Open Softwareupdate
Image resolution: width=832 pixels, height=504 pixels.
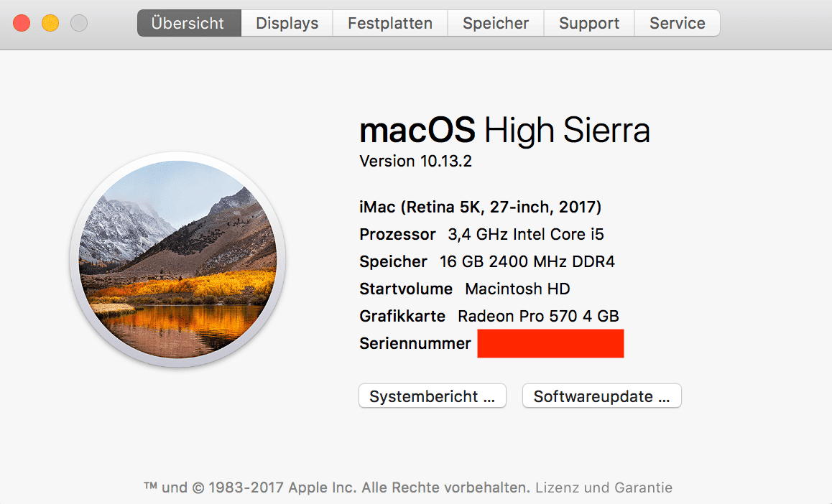[601, 396]
